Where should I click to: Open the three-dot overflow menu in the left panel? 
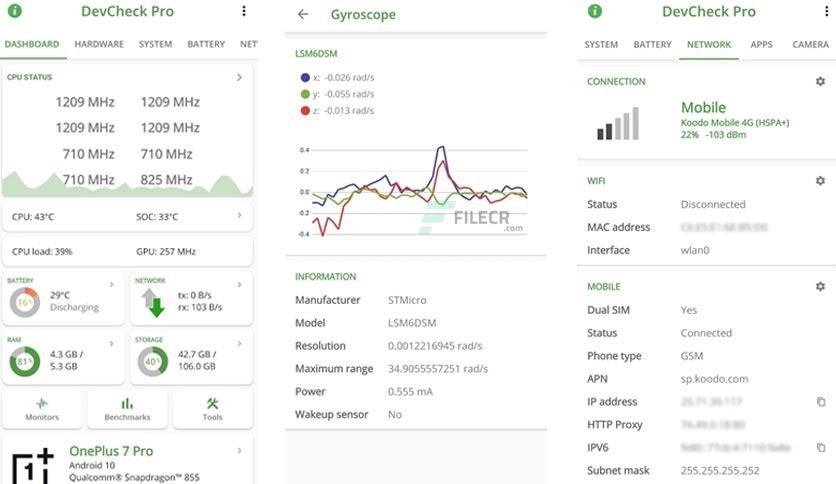point(244,11)
